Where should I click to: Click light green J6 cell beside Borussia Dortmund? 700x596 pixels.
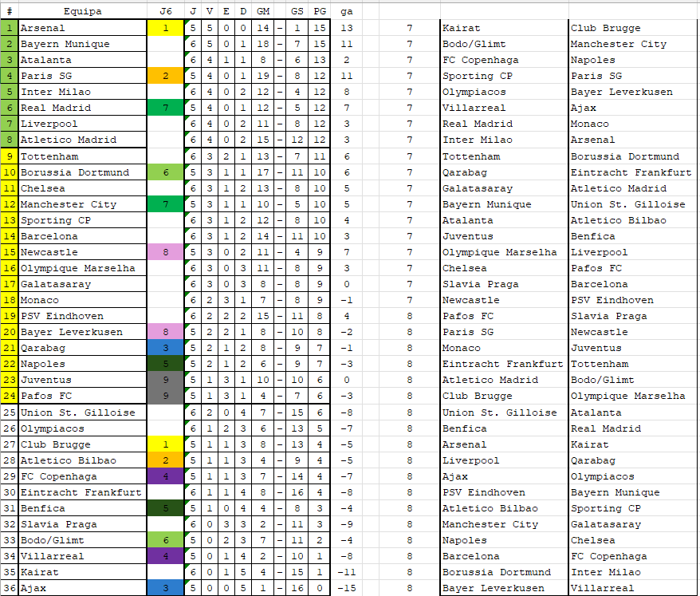(165, 172)
